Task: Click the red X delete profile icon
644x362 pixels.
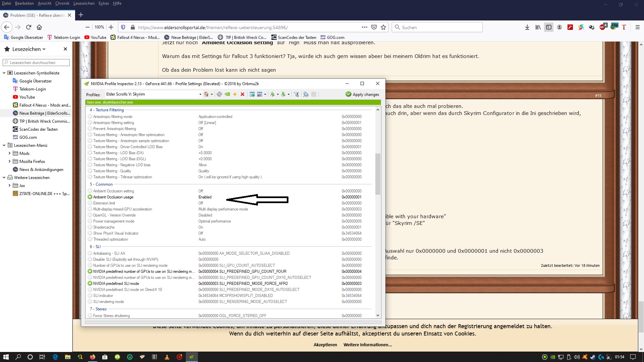Action: click(243, 94)
